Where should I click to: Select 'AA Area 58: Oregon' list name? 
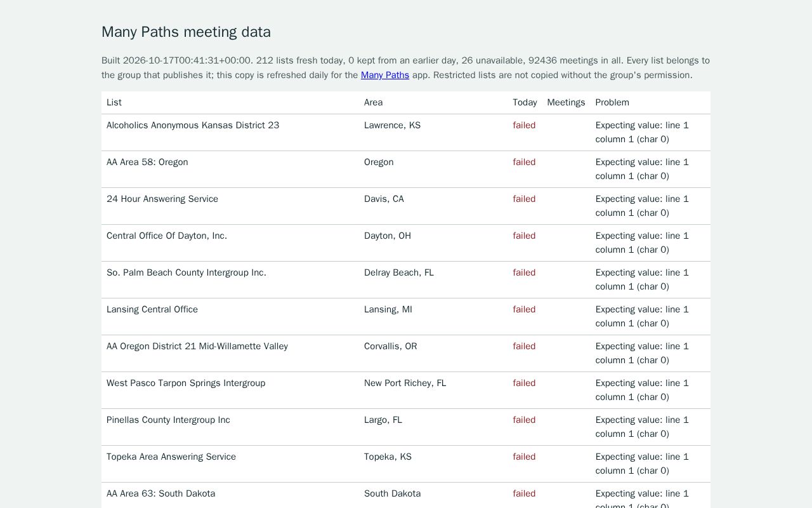(x=147, y=162)
